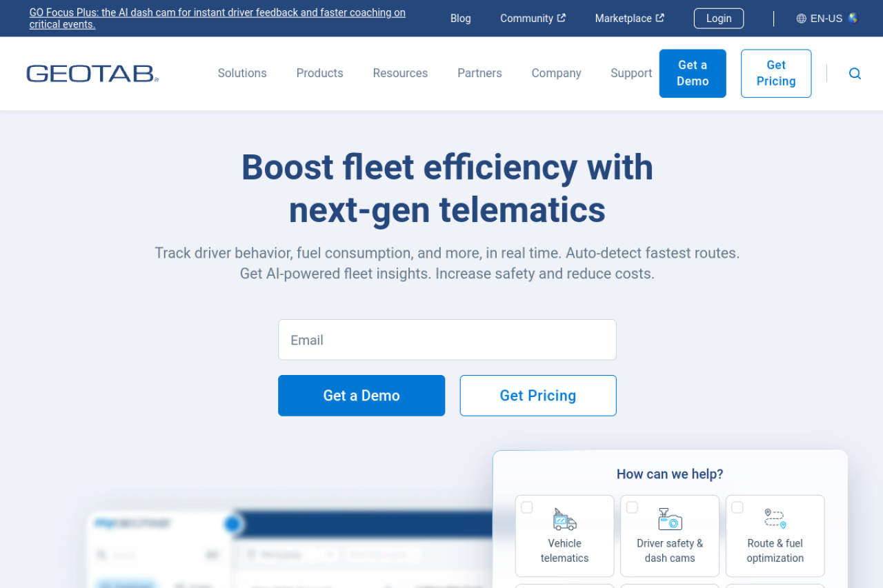Click Get Pricing below the Email field
Image resolution: width=883 pixels, height=588 pixels.
(x=538, y=396)
